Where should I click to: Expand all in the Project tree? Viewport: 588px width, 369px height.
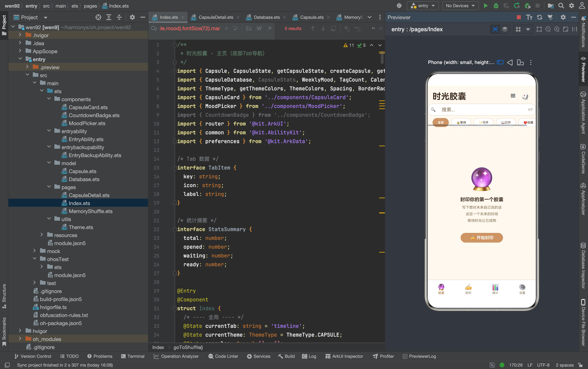[109, 17]
